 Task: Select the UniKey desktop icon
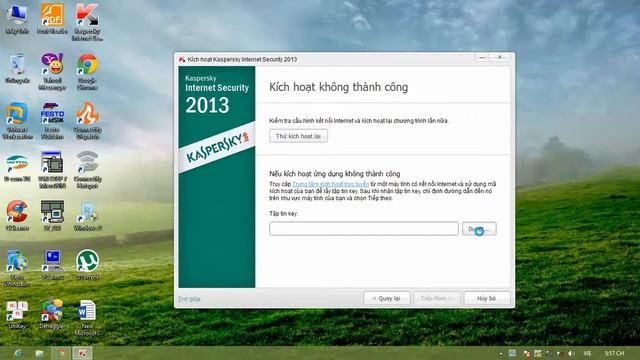coord(17,314)
